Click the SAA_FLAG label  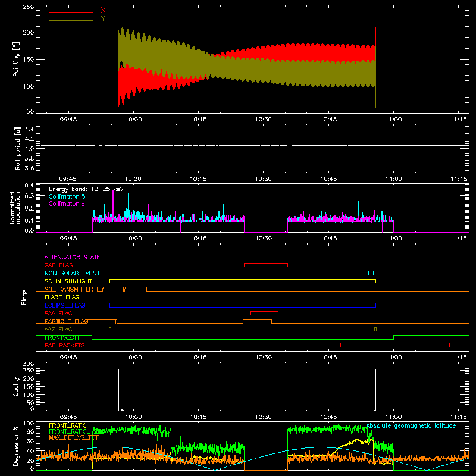58,313
